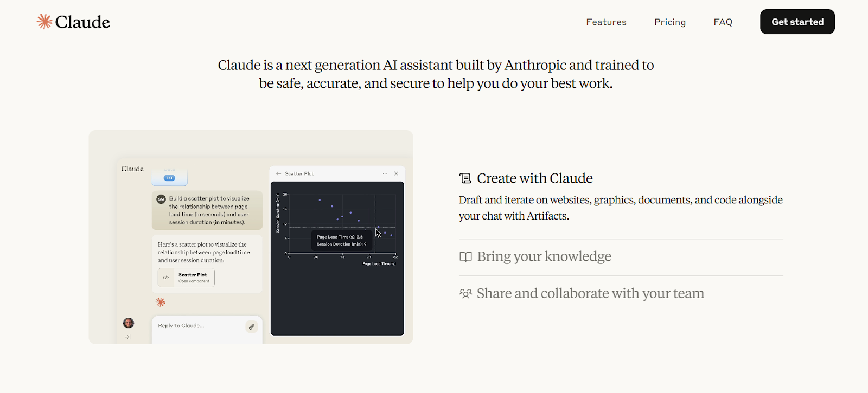Open the Features page from the navigation
The height and width of the screenshot is (393, 868).
click(x=606, y=22)
